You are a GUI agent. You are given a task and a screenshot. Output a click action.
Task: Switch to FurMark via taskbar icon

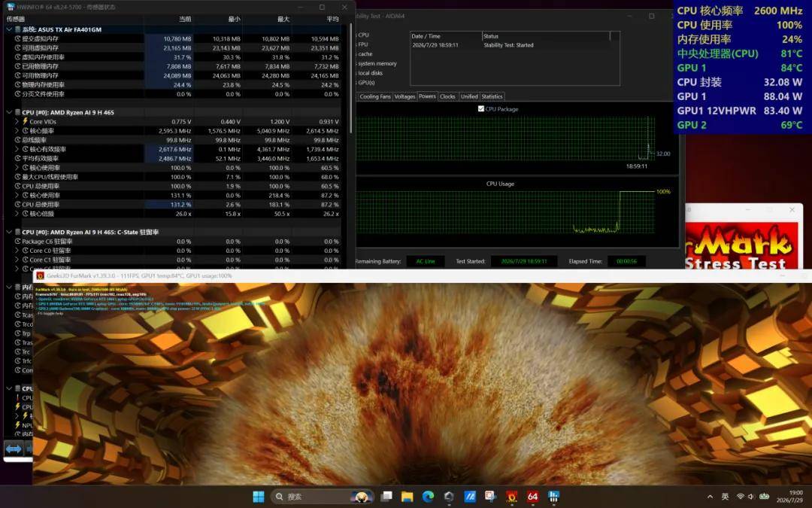click(x=512, y=497)
